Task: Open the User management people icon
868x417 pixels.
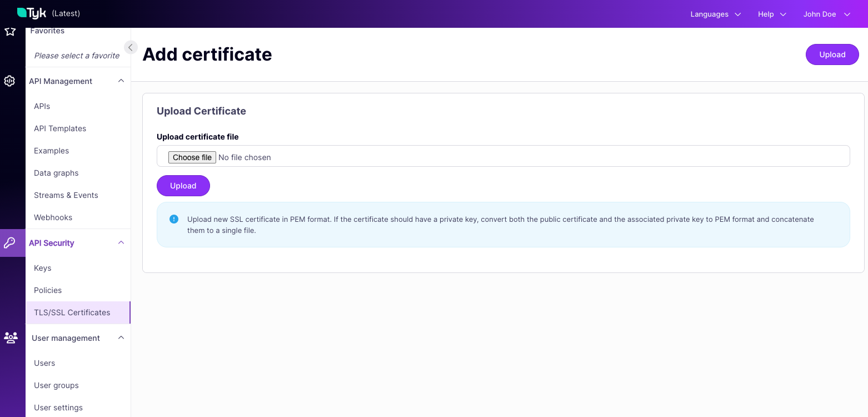Action: [x=10, y=338]
